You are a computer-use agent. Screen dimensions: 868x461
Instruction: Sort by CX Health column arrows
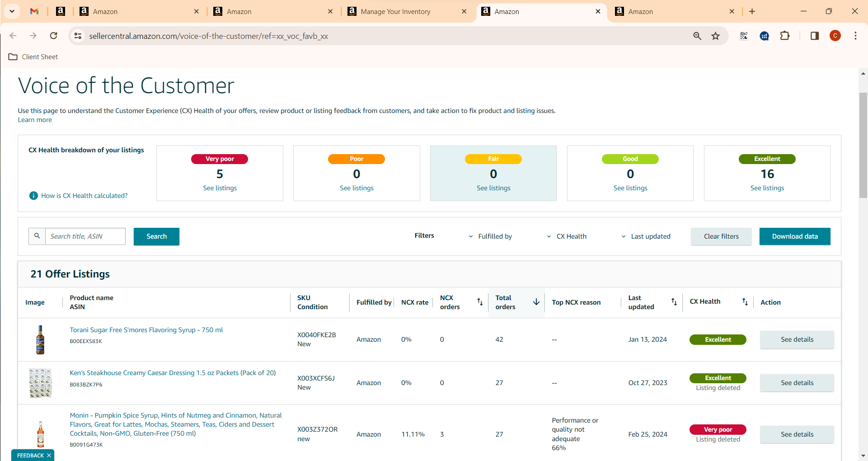pyautogui.click(x=745, y=302)
